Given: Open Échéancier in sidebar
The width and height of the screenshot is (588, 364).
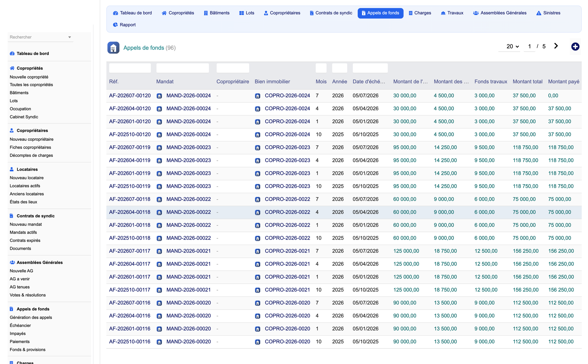Looking at the screenshot, I should point(20,325).
